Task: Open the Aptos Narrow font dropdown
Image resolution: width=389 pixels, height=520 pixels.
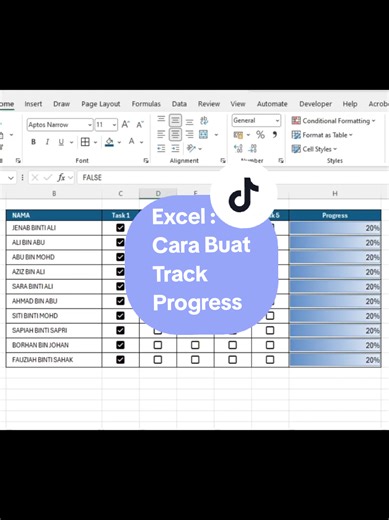Action: pos(90,125)
